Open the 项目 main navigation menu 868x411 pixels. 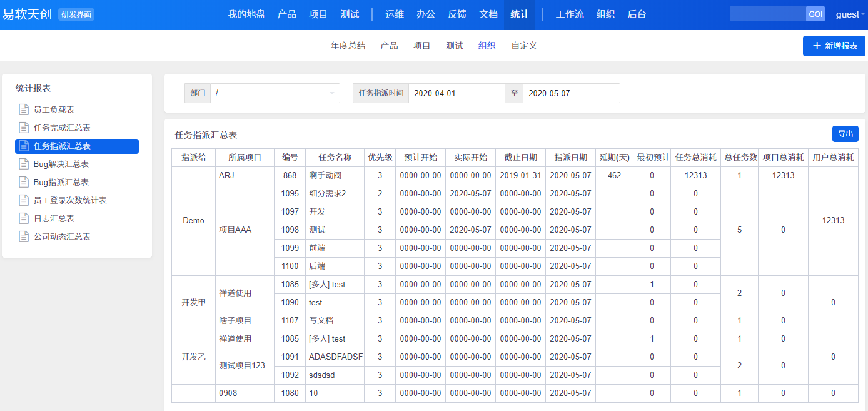pos(318,14)
